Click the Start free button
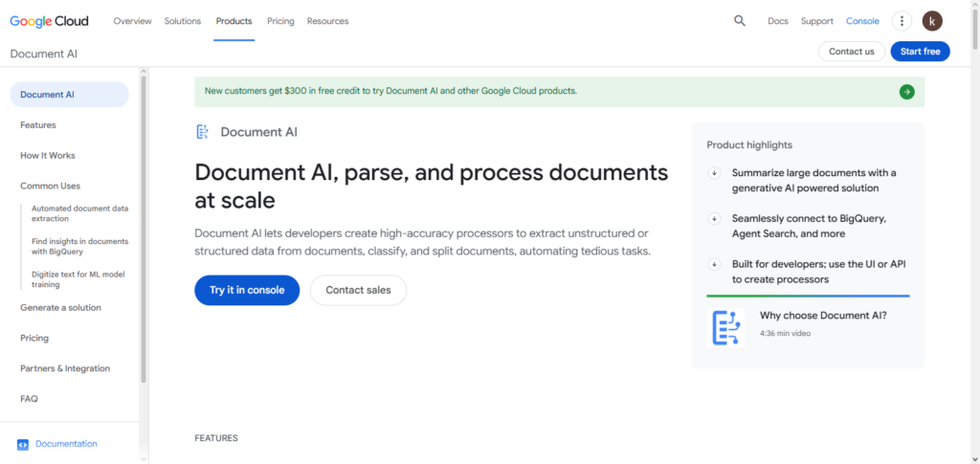980x464 pixels. coord(920,52)
